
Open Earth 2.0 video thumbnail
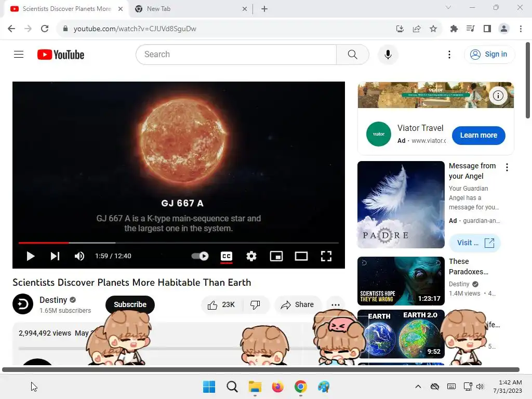[401, 334]
